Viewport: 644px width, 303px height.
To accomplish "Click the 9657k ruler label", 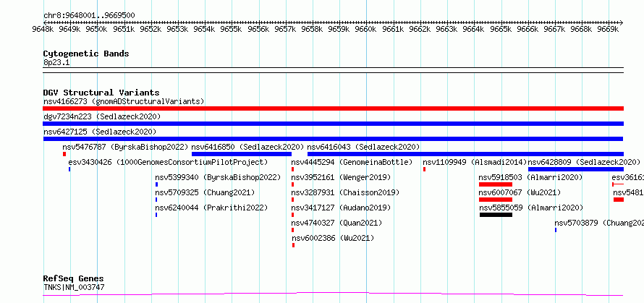I will point(284,29).
